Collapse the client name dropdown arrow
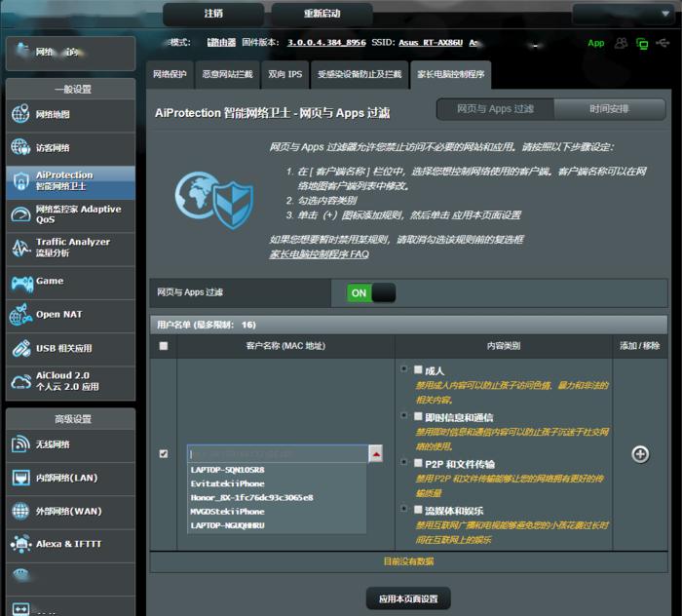 click(x=375, y=454)
